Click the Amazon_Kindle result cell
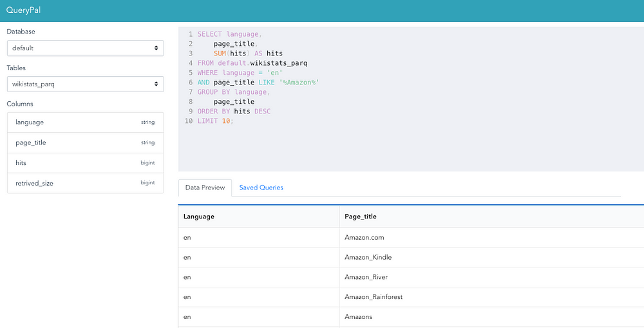 coord(491,257)
